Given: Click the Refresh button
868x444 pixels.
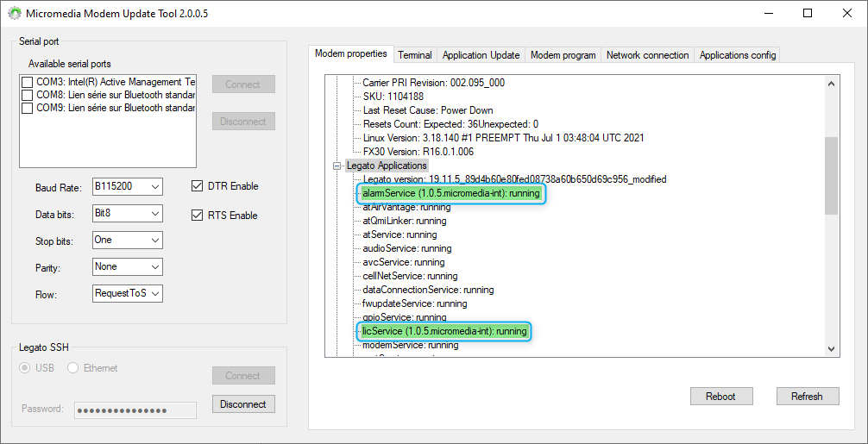Looking at the screenshot, I should (807, 397).
